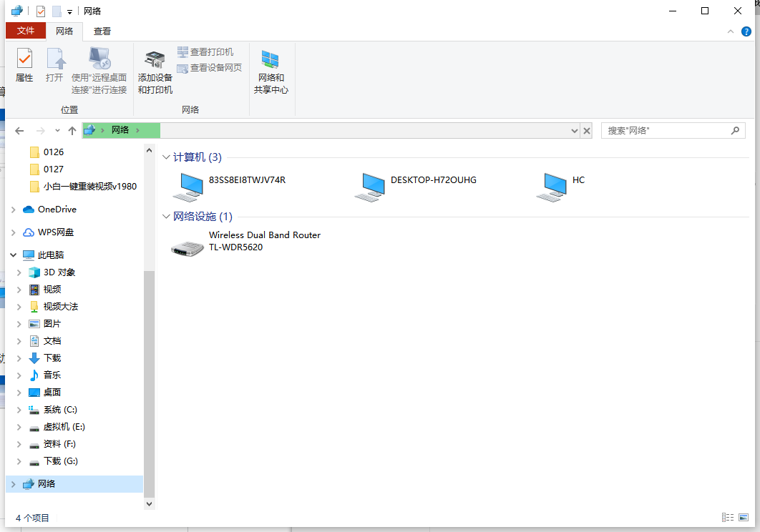Open recent locations dropdown arrow
This screenshot has height=532, width=760.
(x=58, y=131)
